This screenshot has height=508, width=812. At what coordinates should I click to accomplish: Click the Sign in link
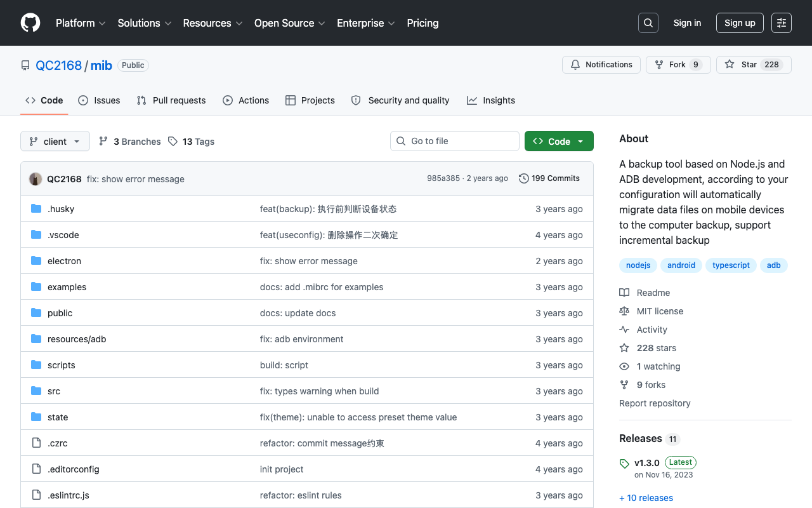(687, 23)
